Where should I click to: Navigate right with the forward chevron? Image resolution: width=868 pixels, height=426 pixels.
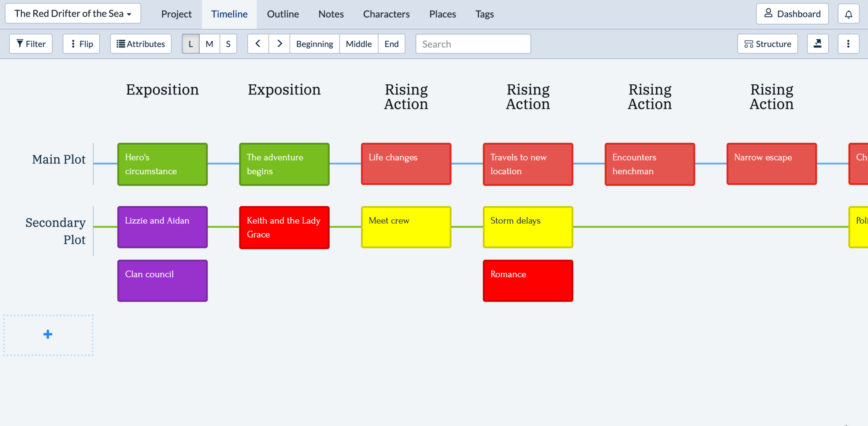click(279, 44)
